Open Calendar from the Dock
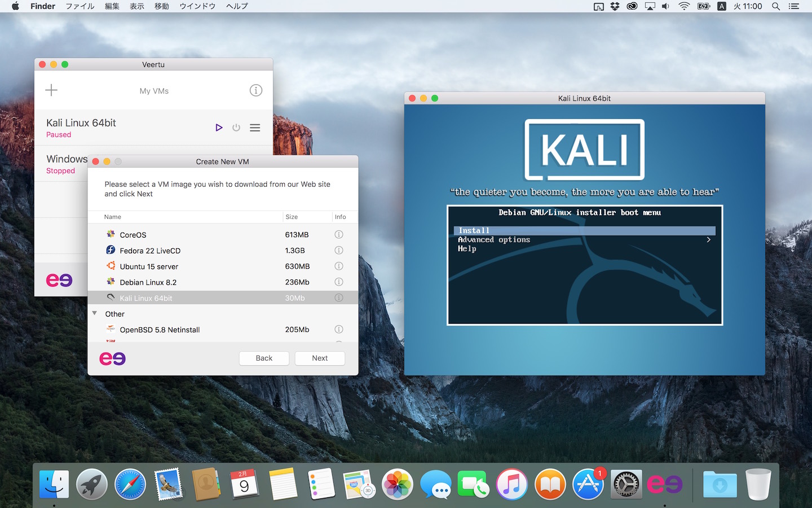812x508 pixels. [244, 484]
